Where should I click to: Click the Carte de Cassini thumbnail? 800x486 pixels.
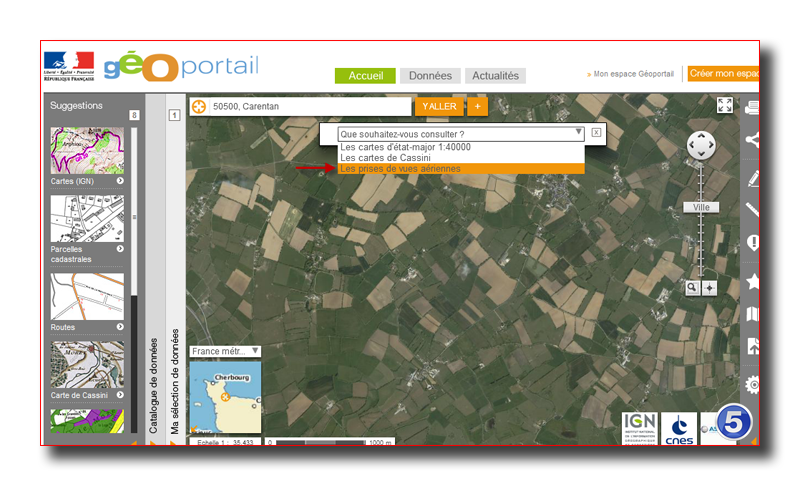[x=87, y=364]
